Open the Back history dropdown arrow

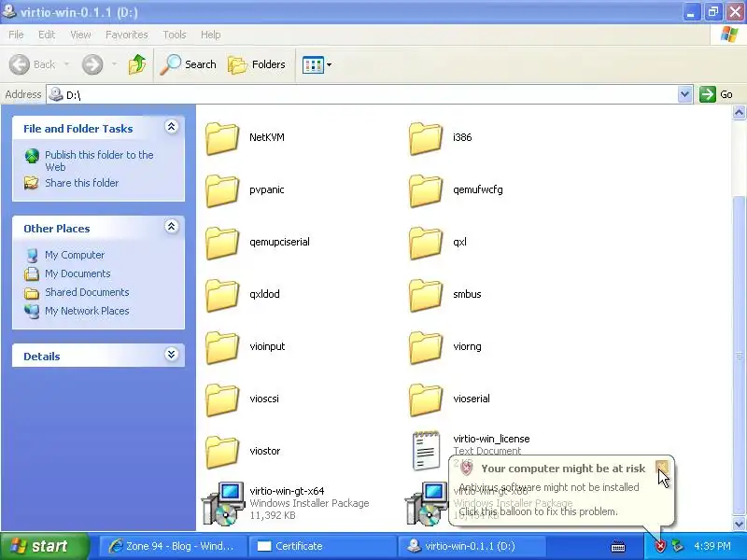click(66, 64)
